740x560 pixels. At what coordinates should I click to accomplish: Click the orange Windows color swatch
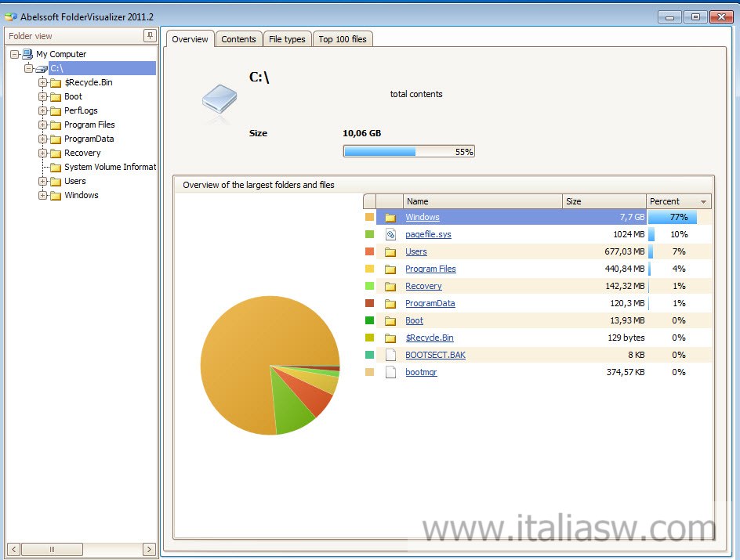pos(369,217)
